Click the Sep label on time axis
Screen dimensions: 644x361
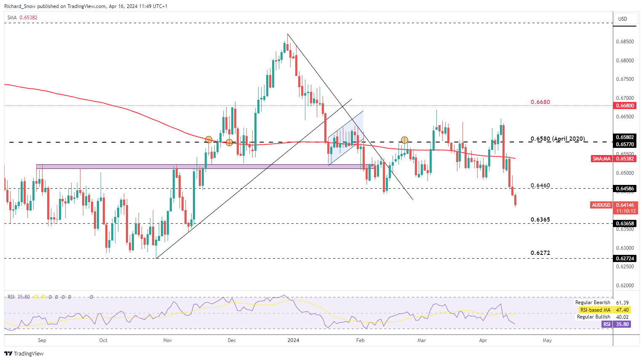point(42,340)
